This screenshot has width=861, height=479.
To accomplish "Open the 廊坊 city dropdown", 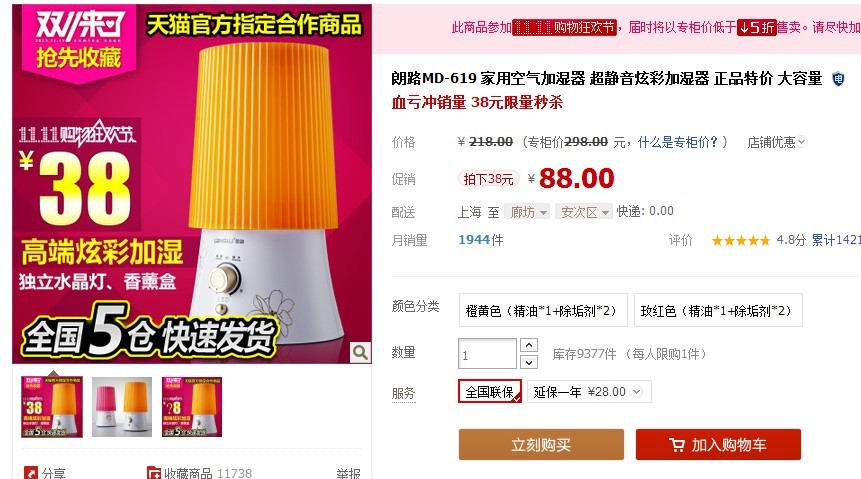I will click(x=527, y=211).
